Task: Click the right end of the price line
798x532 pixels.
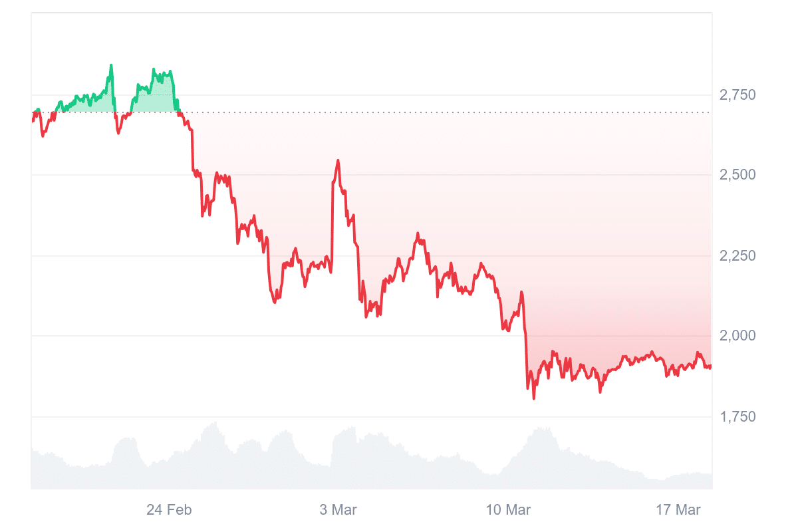Action: tap(710, 366)
